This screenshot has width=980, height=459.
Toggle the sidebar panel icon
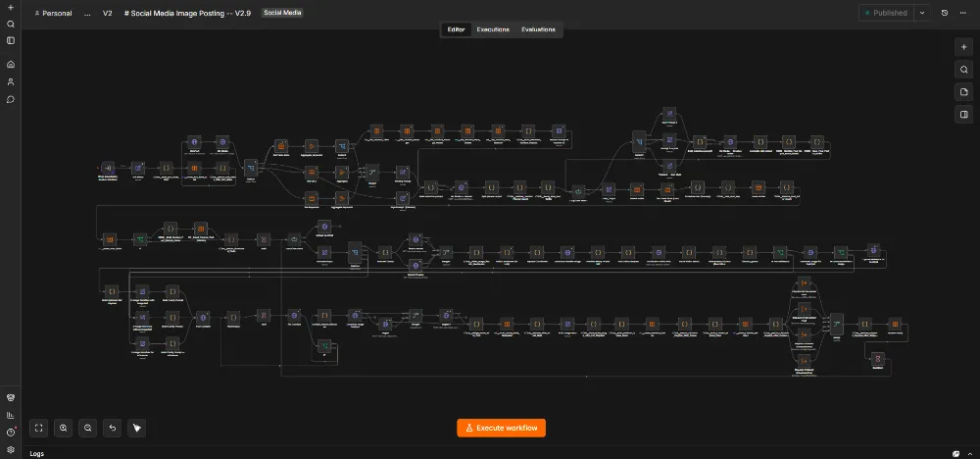coord(11,40)
